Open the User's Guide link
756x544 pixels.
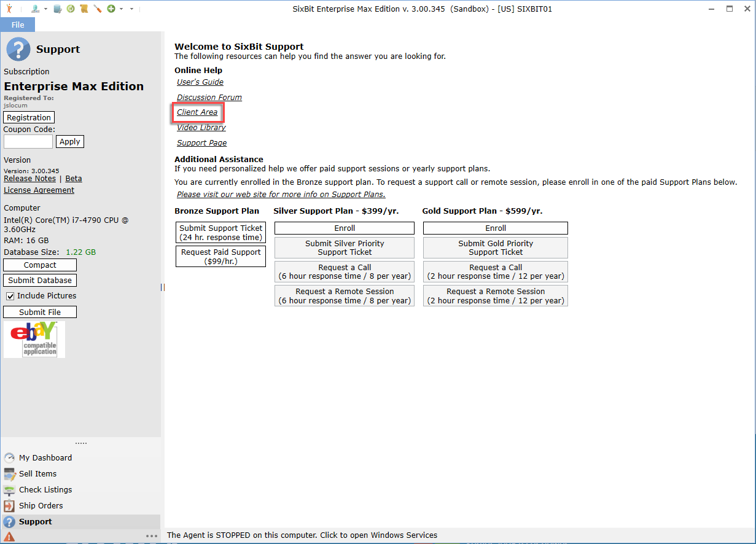click(x=200, y=82)
